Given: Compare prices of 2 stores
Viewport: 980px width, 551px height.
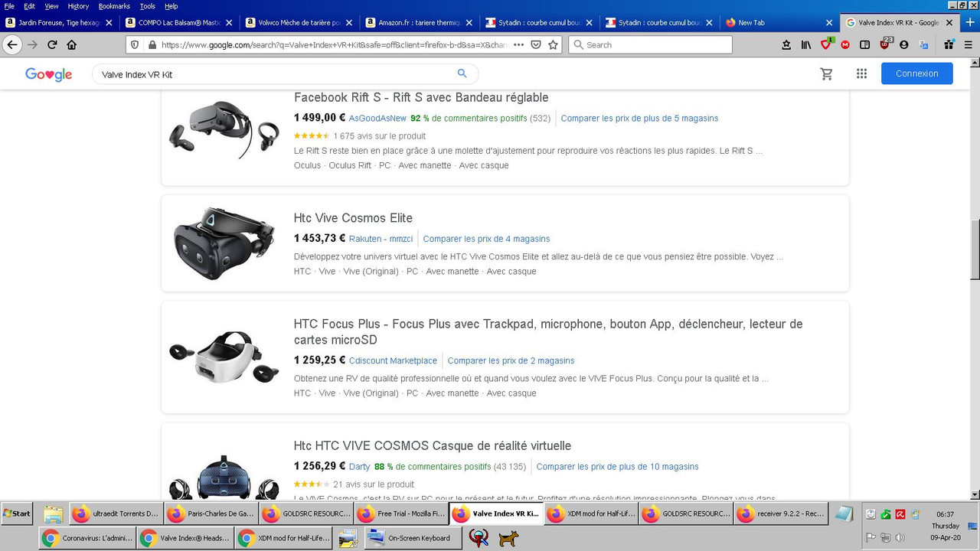Looking at the screenshot, I should [511, 360].
